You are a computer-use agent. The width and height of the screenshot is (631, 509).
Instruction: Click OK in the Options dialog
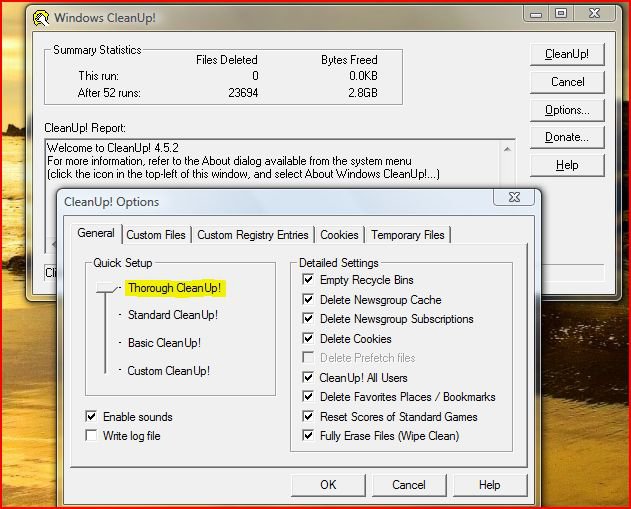click(x=328, y=485)
